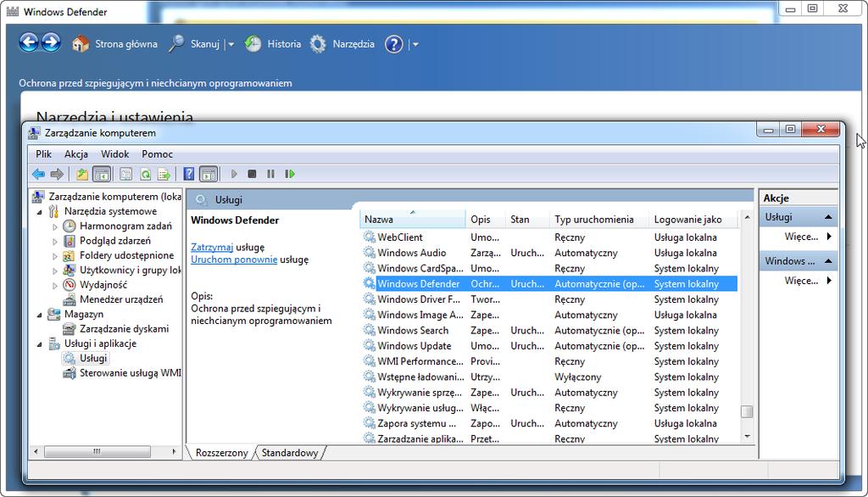
Task: Click the properties toolbar icon
Action: (125, 174)
